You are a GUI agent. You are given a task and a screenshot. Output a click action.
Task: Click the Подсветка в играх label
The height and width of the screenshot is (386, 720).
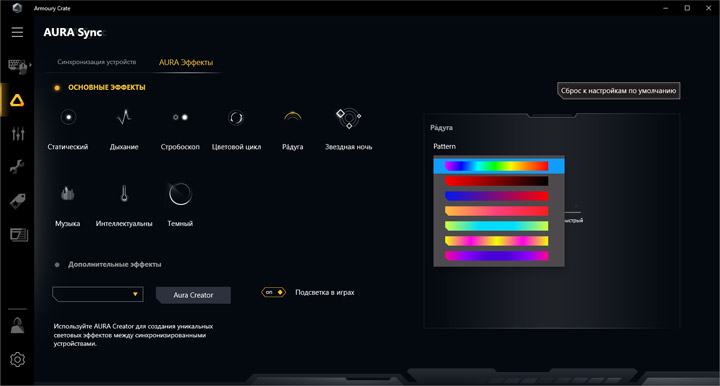325,292
